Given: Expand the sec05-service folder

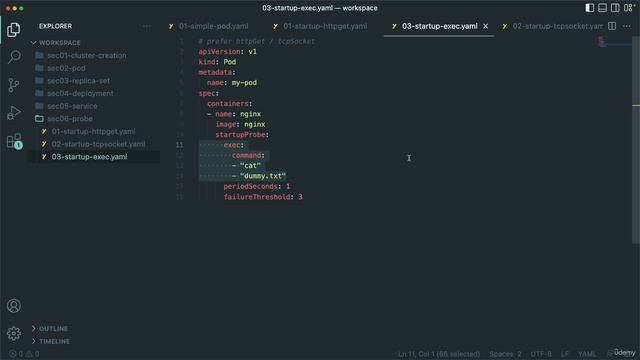Looking at the screenshot, I should pos(72,106).
